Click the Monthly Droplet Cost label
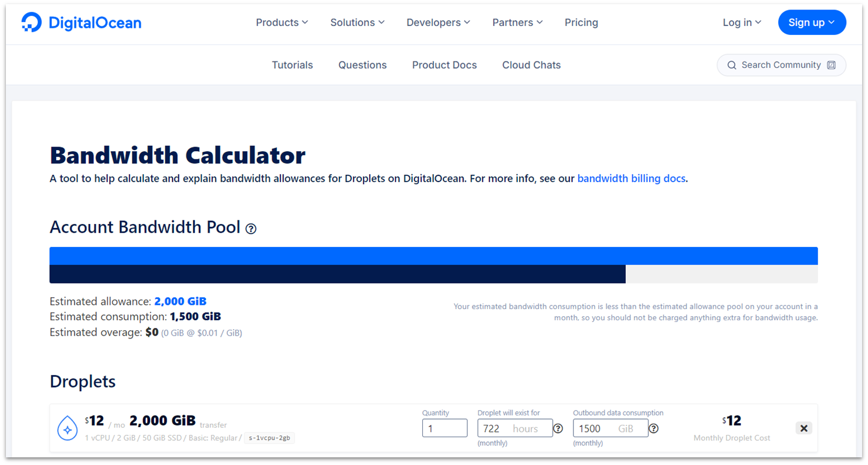Viewport: 868px width, 465px height. pyautogui.click(x=732, y=438)
